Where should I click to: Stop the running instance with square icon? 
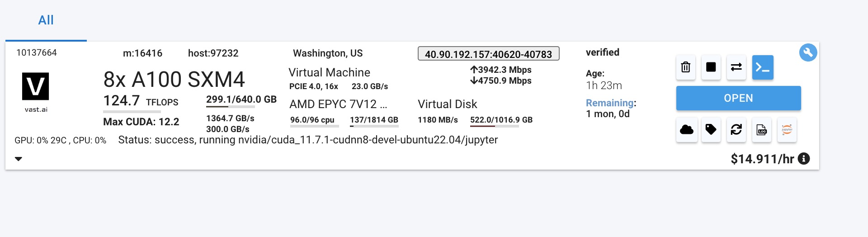click(x=711, y=67)
